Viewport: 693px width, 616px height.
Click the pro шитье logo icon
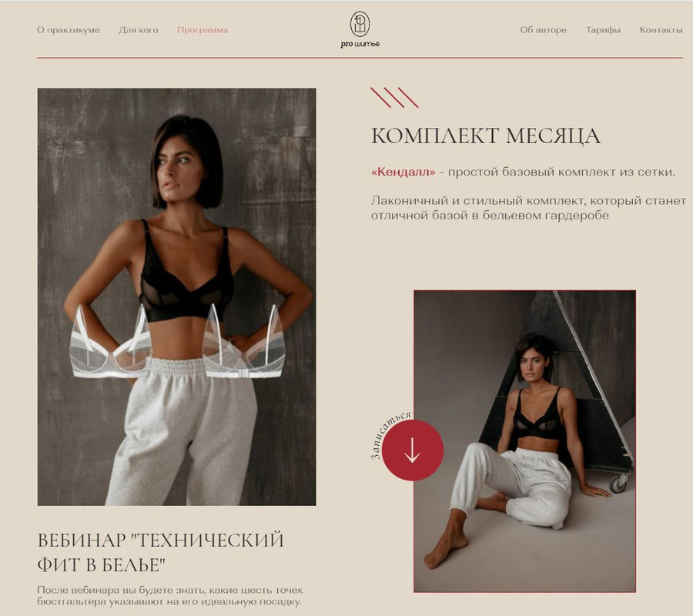360,24
